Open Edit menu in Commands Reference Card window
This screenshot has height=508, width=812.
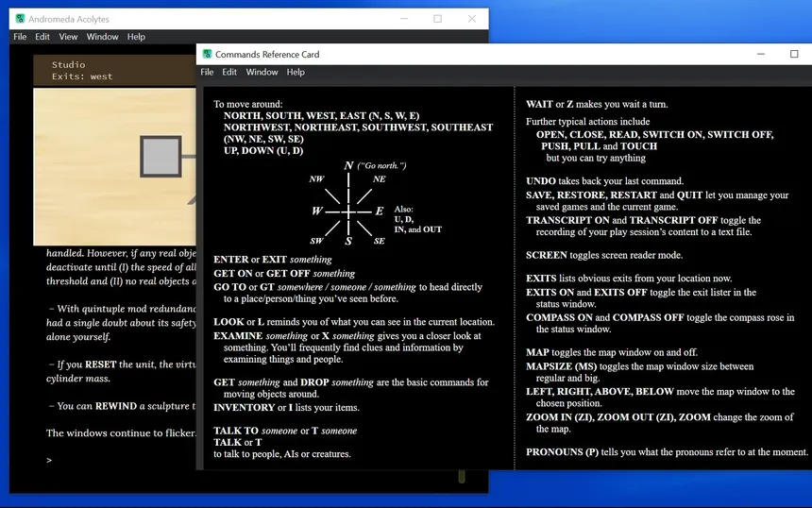pyautogui.click(x=229, y=72)
